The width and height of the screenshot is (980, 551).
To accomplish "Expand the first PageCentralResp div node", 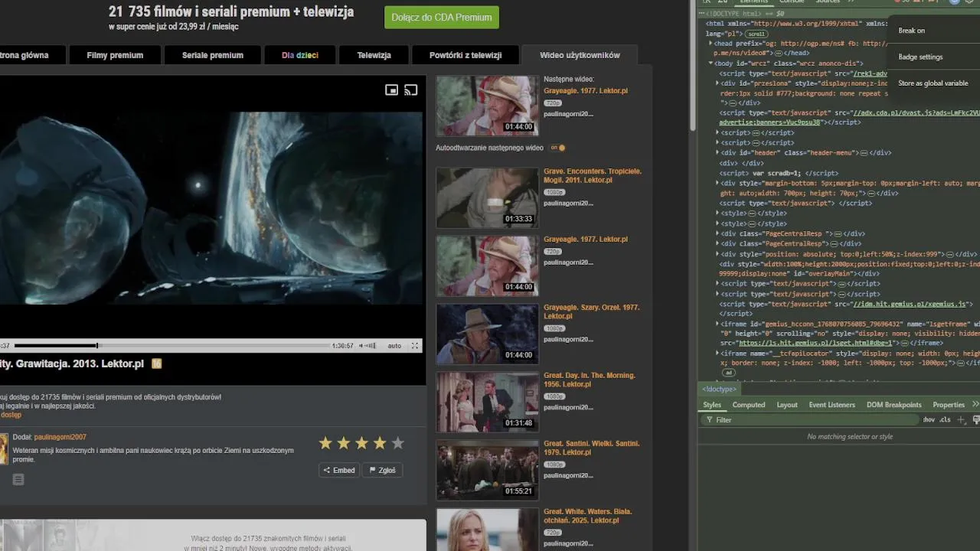I will pos(717,233).
